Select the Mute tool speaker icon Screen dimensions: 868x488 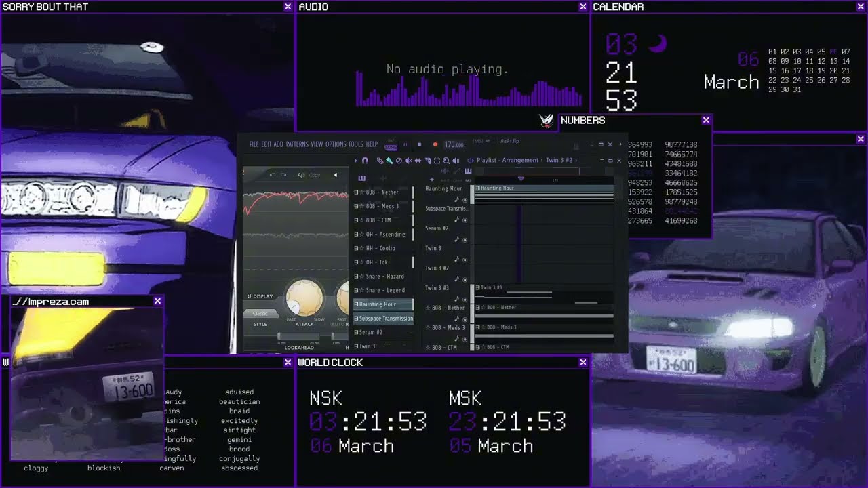[408, 161]
